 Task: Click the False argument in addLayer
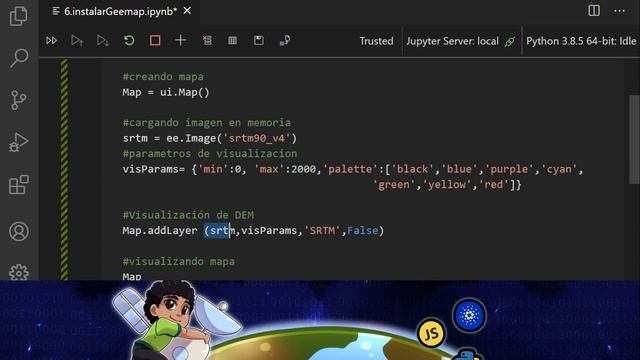pos(362,231)
